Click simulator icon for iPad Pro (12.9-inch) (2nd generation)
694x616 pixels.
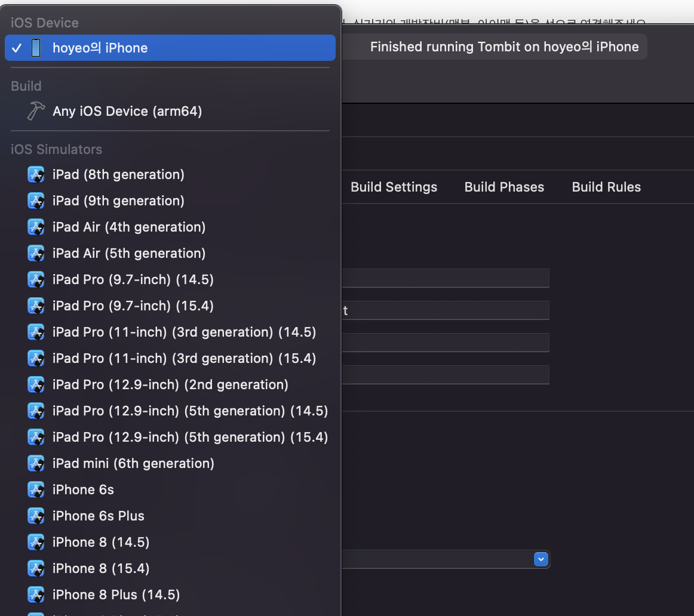click(x=36, y=385)
